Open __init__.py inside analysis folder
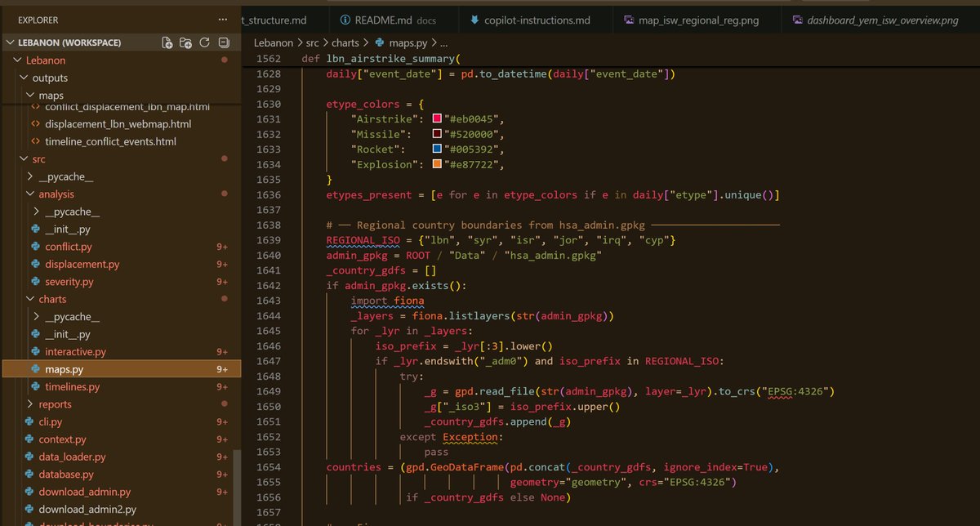 [x=67, y=230]
